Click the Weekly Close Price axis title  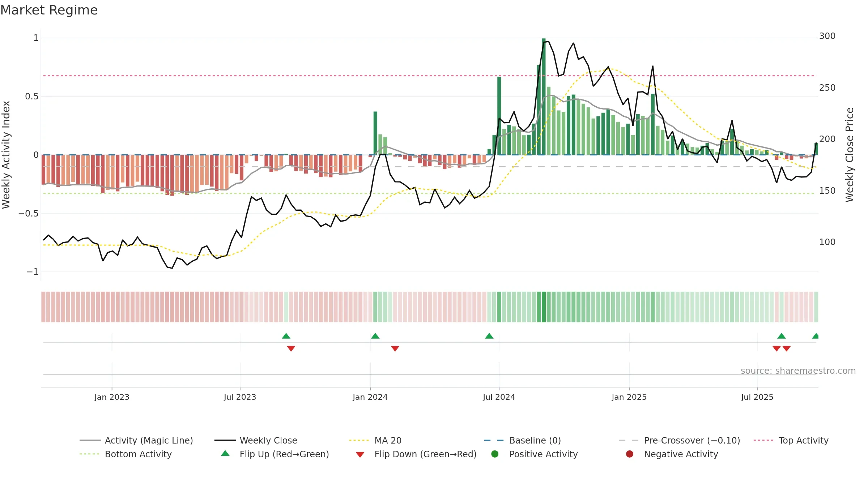coord(850,155)
